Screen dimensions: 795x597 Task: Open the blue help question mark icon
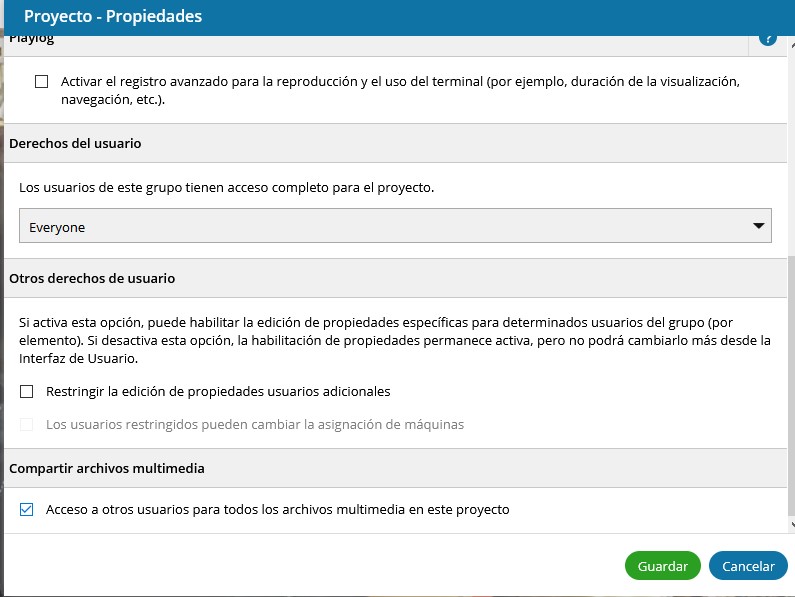point(767,40)
